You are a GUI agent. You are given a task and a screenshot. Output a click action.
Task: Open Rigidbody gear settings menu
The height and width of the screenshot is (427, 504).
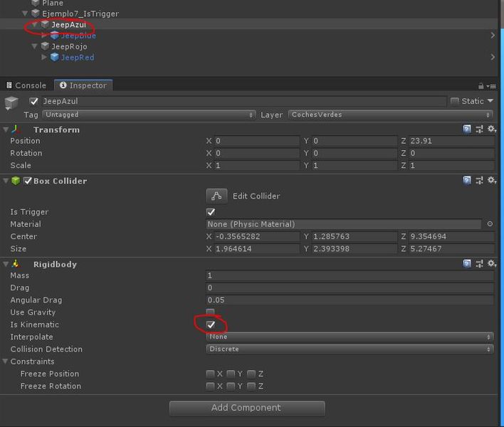coord(491,263)
